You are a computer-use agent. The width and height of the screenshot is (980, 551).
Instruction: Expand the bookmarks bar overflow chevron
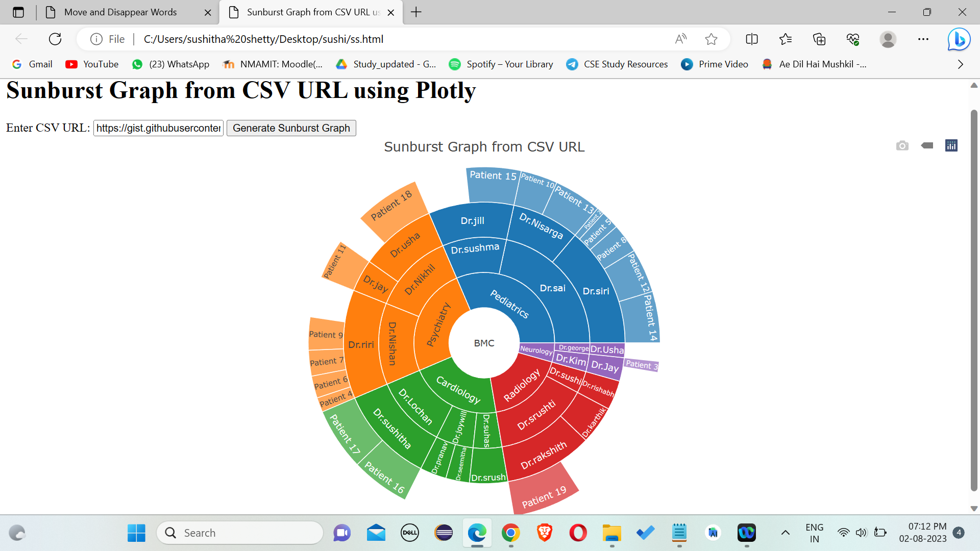tap(961, 64)
